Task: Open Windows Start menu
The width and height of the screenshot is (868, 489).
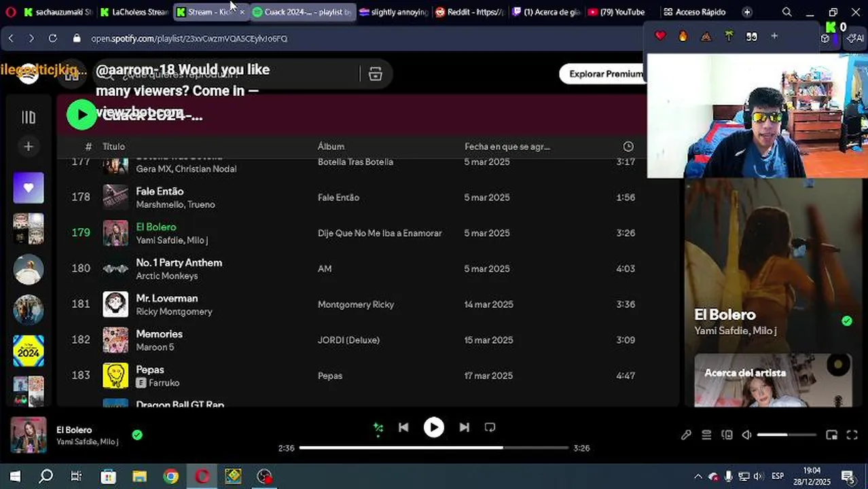Action: pyautogui.click(x=15, y=476)
